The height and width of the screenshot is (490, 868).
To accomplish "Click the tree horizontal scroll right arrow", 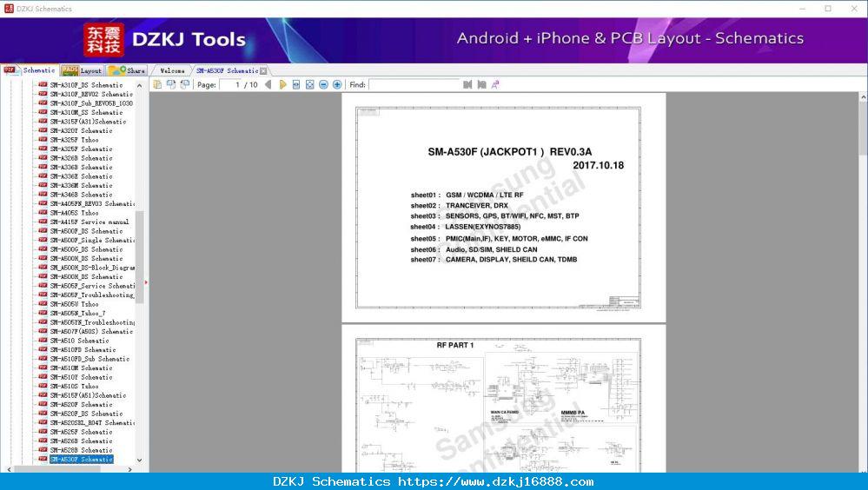I will pos(130,469).
